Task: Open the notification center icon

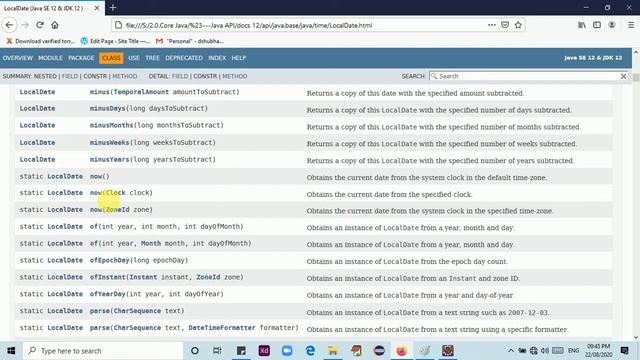Action: [x=624, y=351]
